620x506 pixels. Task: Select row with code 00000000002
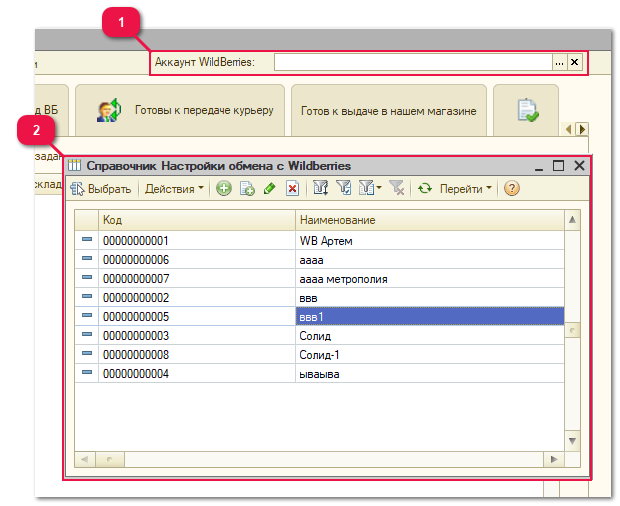click(319, 298)
